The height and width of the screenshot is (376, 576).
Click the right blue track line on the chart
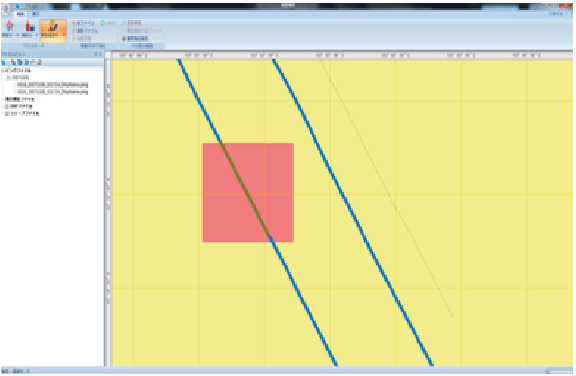tap(353, 212)
